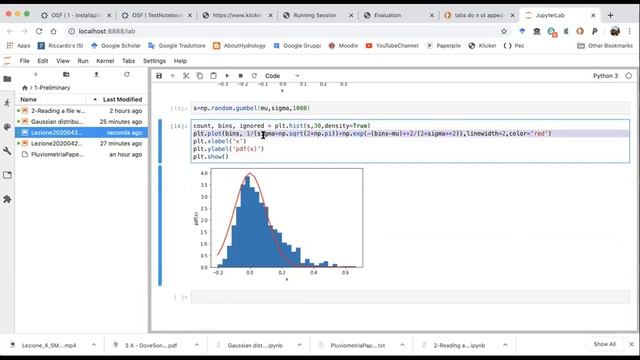Open the File menu in JupyterLab

coord(24,61)
